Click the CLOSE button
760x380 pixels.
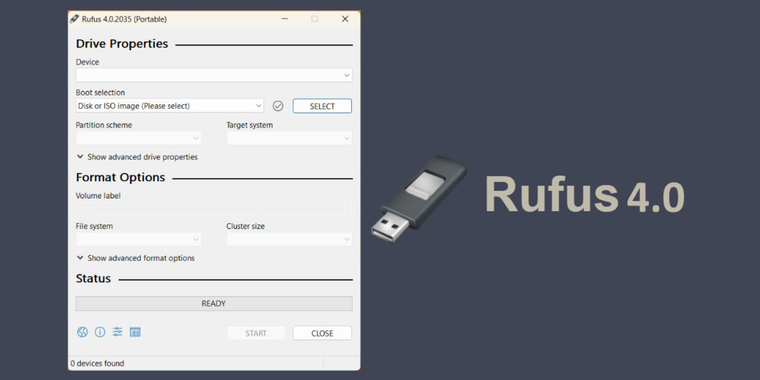pos(322,333)
